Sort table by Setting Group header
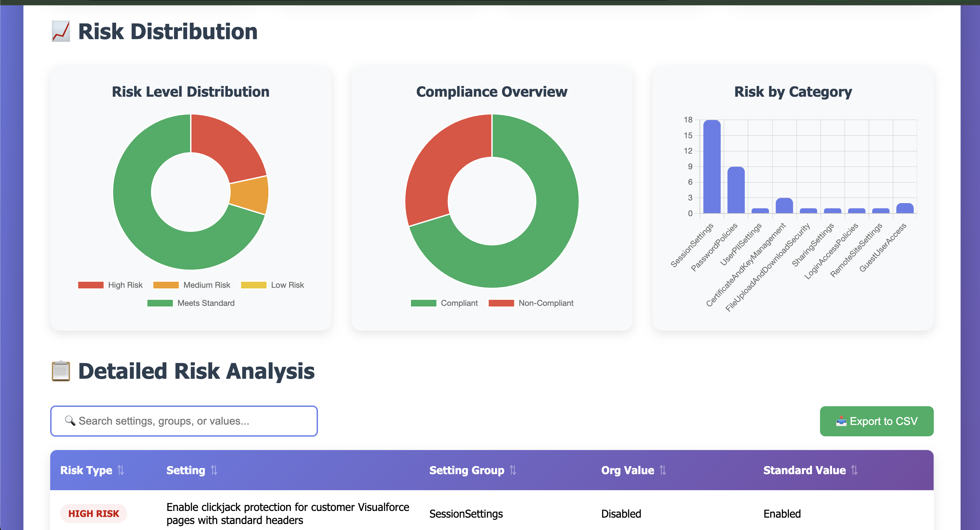Image resolution: width=980 pixels, height=530 pixels. [x=467, y=470]
